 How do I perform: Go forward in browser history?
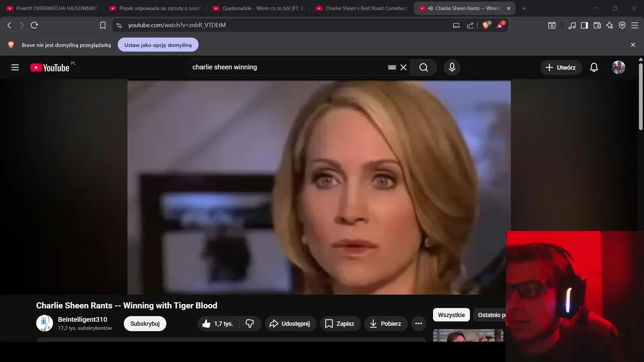coord(22,25)
